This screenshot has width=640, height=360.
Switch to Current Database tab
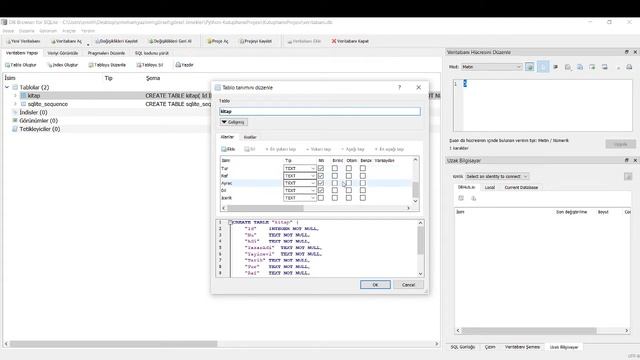(x=521, y=187)
